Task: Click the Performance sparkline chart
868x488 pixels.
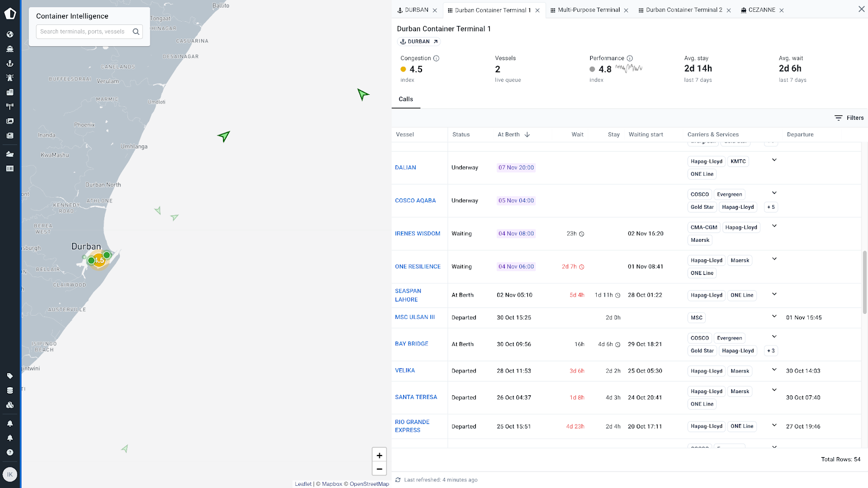Action: [x=629, y=68]
